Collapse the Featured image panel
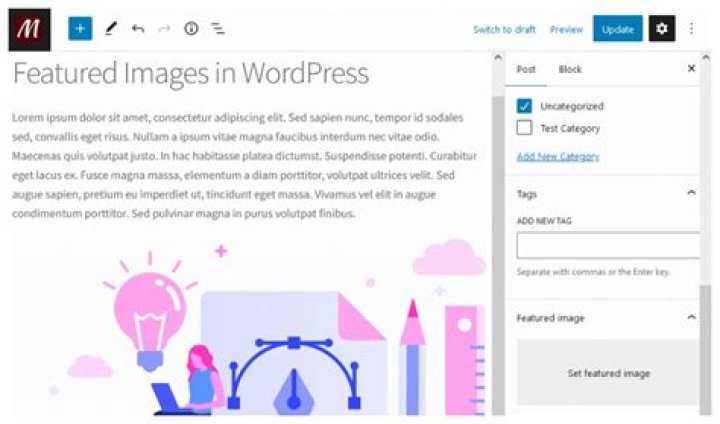 (691, 318)
